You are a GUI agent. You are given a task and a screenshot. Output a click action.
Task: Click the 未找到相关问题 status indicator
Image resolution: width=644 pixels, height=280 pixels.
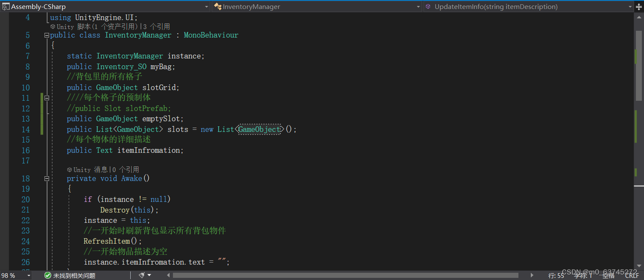point(70,276)
